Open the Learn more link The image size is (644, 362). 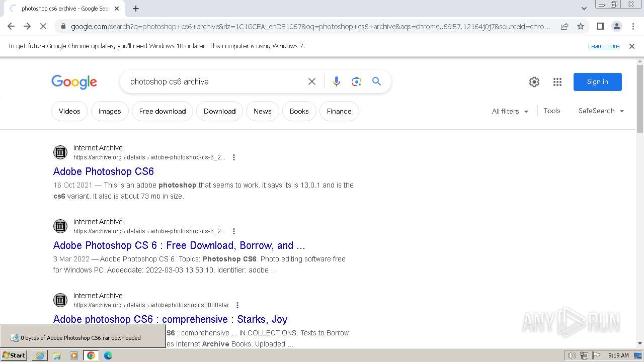coord(604,46)
